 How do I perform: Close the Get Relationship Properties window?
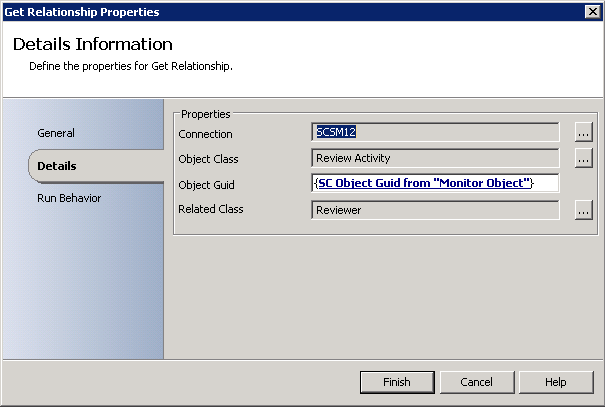pos(593,12)
